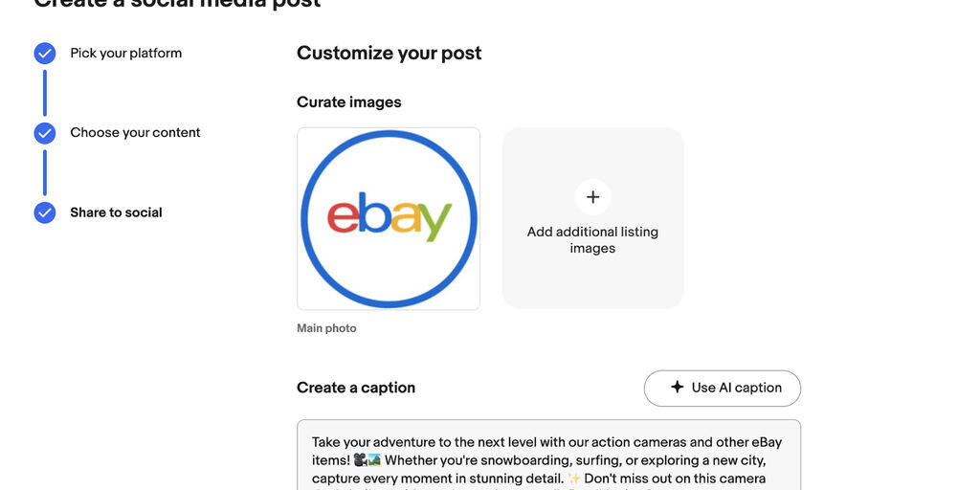Click the sparkles emoji in the caption text
The image size is (980, 490).
(x=573, y=479)
